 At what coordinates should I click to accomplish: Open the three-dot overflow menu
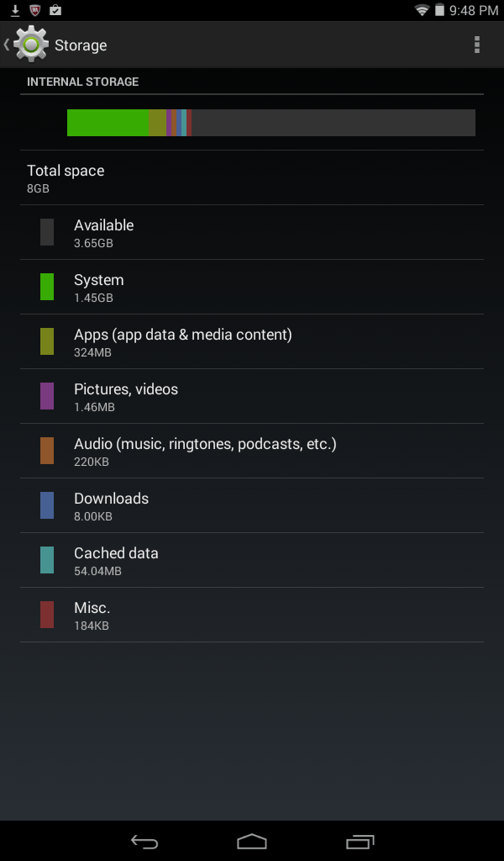point(476,45)
